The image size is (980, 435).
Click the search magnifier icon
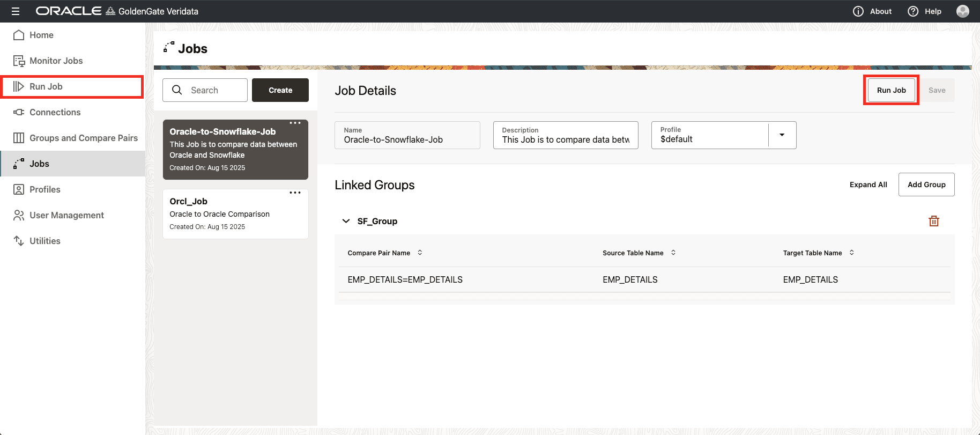point(177,90)
